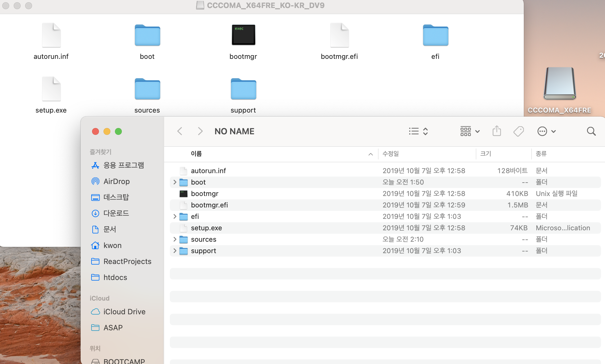605x364 pixels.
Task: Click the Share toolbar icon
Action: click(497, 131)
